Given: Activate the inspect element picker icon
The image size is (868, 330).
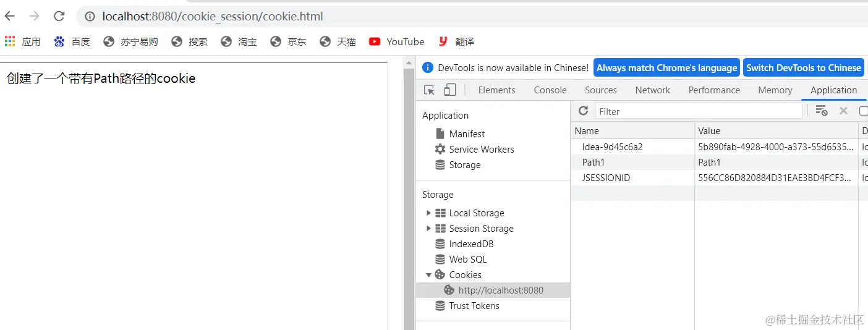Looking at the screenshot, I should click(x=429, y=90).
